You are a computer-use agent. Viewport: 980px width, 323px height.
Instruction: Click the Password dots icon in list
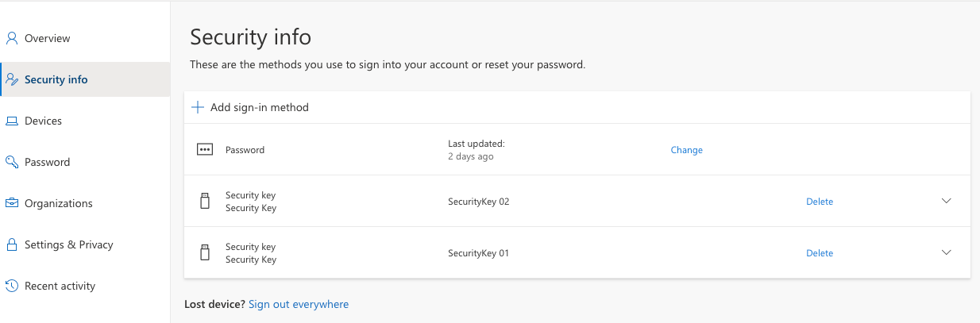[x=205, y=150]
